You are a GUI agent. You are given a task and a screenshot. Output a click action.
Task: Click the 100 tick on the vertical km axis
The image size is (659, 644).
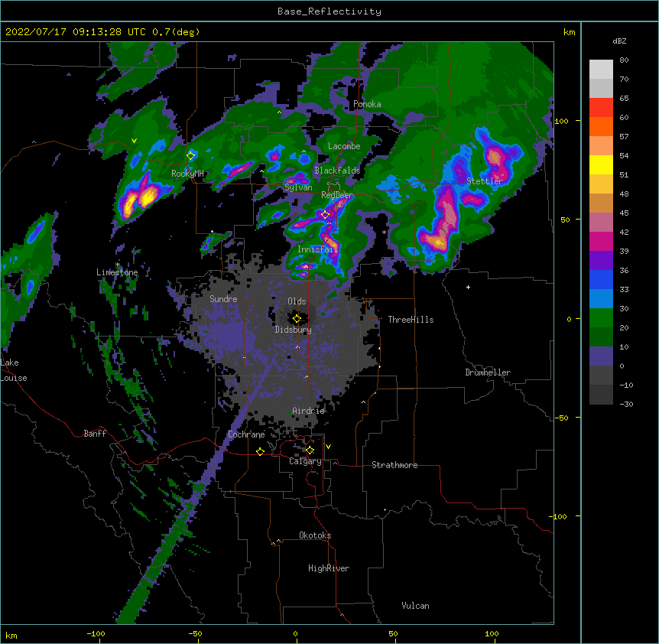point(561,121)
